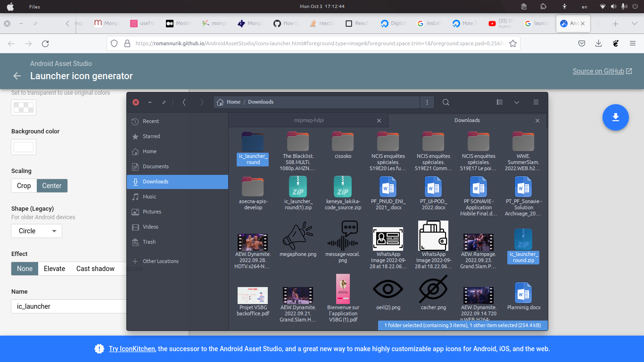This screenshot has height=362, width=644.
Task: Open the Files path options three-dot menu
Action: click(x=427, y=102)
